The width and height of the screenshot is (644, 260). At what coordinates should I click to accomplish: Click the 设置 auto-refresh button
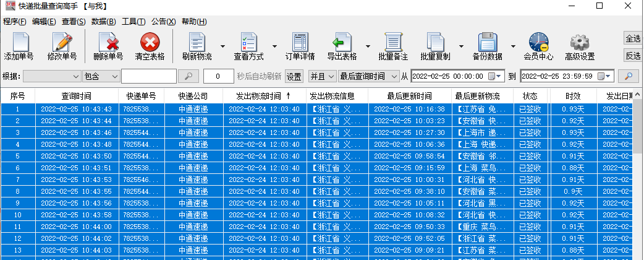(x=294, y=76)
